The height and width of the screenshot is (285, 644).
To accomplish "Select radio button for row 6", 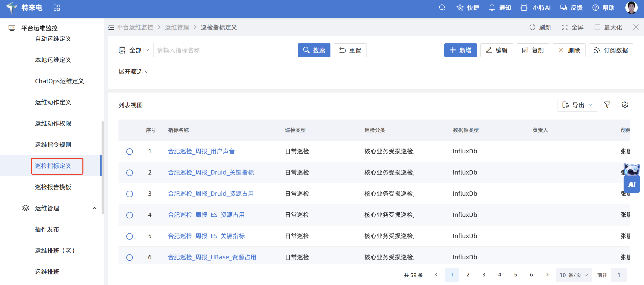I will click(130, 258).
